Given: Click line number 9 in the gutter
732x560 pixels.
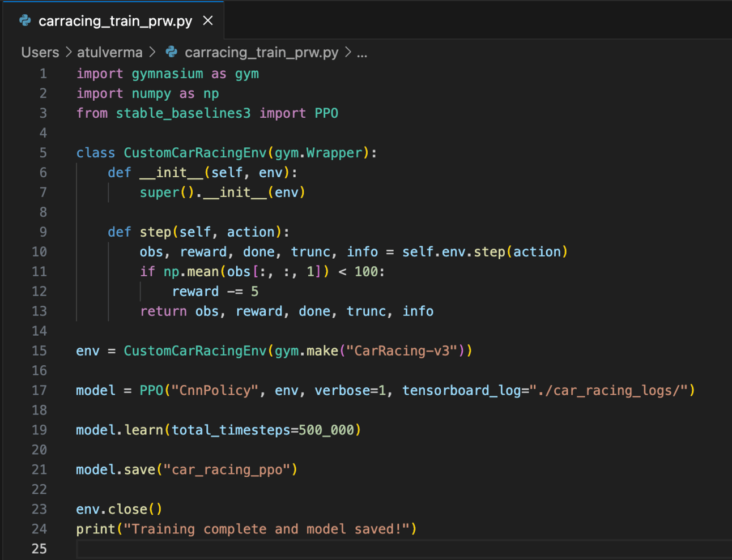Looking at the screenshot, I should [x=43, y=232].
